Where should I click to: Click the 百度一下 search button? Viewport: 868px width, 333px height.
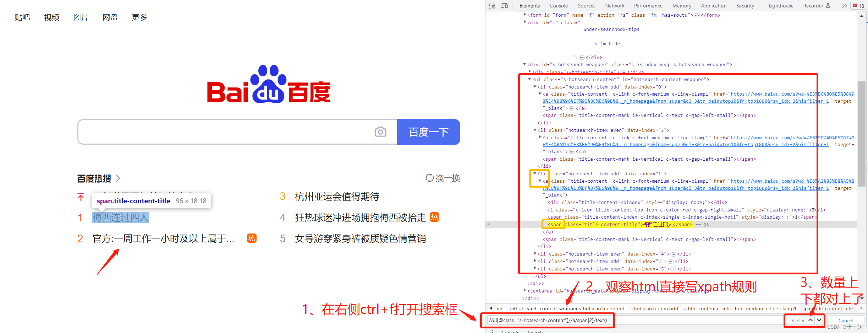click(x=428, y=132)
